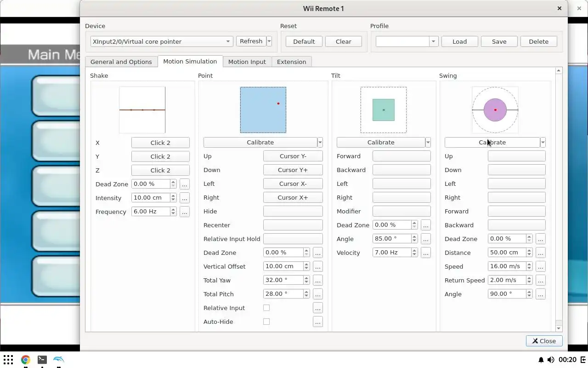Open advanced settings for Tilt Velocity
This screenshot has height=368, width=588.
point(426,253)
